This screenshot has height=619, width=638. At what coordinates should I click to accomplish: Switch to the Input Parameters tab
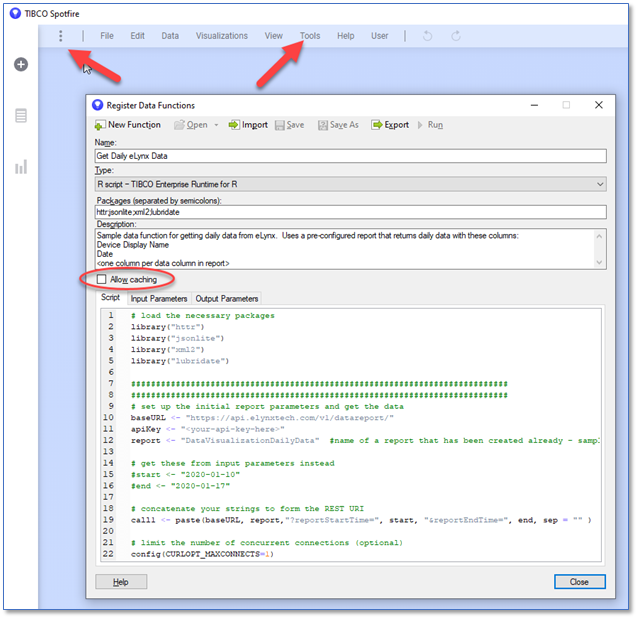(159, 299)
